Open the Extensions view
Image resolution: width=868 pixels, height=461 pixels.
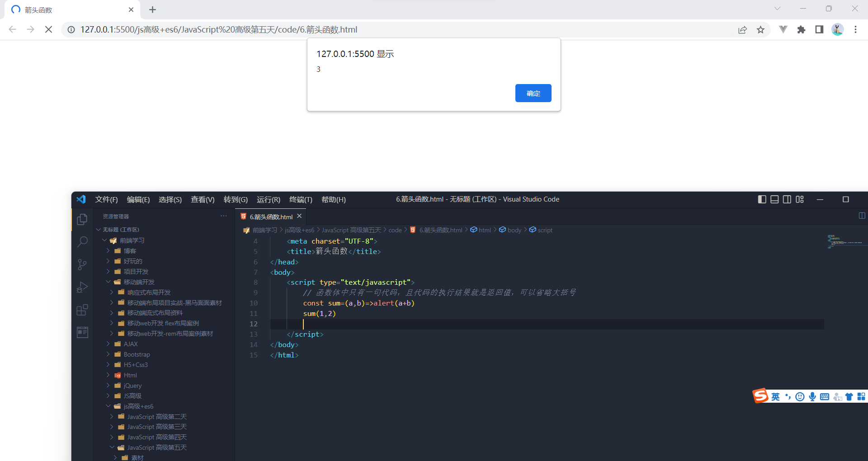point(82,310)
